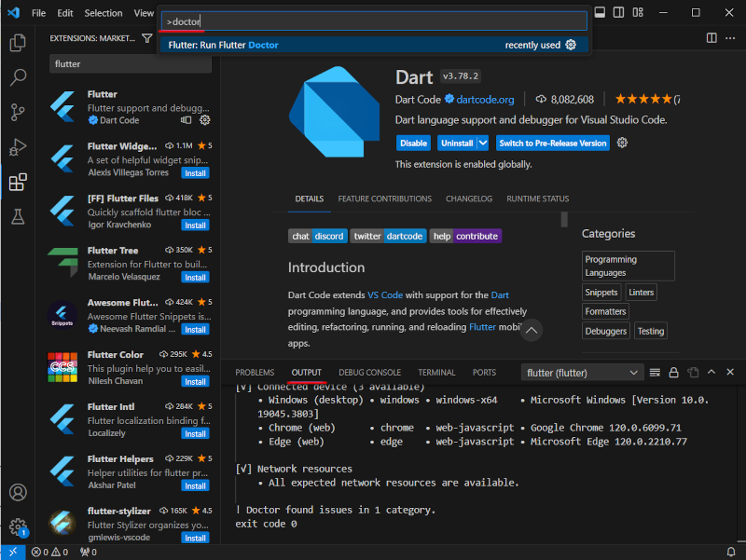Click the command palette input field
Viewport: 746px width, 560px height.
point(374,21)
